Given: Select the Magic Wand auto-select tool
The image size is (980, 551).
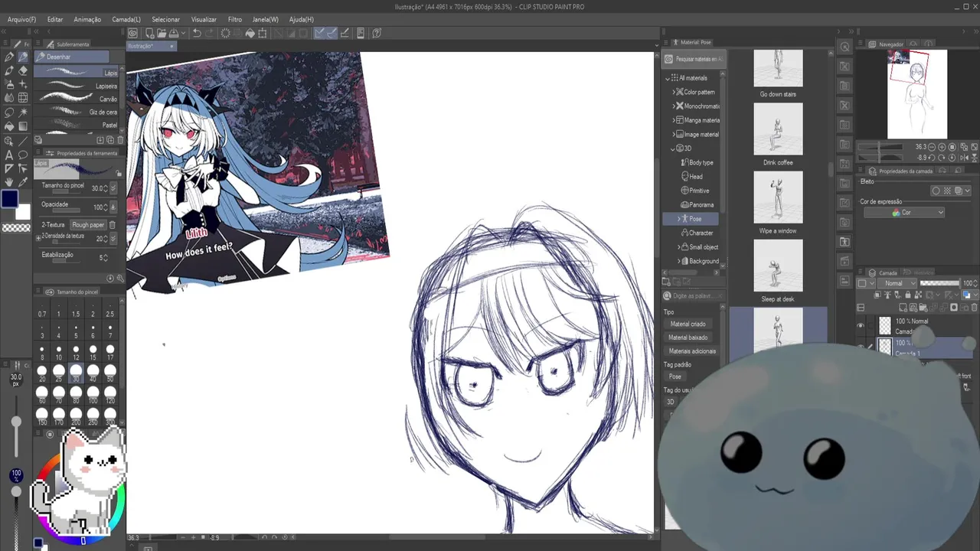Looking at the screenshot, I should coord(23,112).
